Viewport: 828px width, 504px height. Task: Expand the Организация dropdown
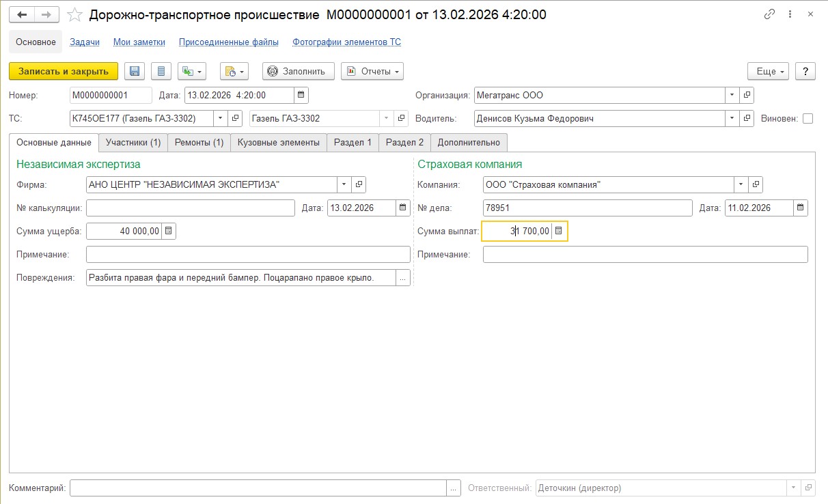(732, 95)
